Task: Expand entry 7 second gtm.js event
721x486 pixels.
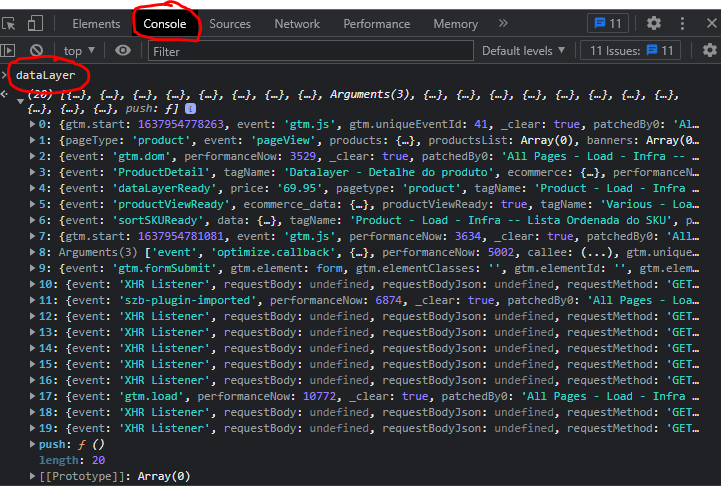Action: pyautogui.click(x=32, y=236)
